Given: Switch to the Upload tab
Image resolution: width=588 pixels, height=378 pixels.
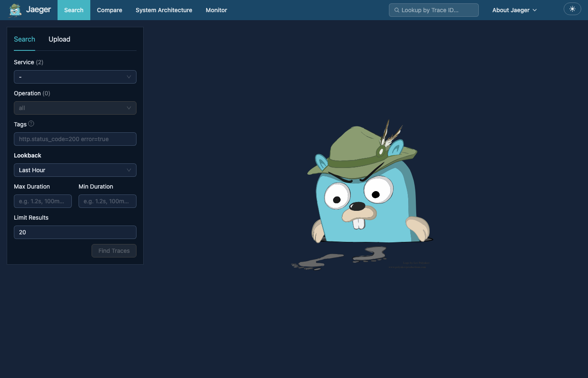Looking at the screenshot, I should pyautogui.click(x=59, y=39).
